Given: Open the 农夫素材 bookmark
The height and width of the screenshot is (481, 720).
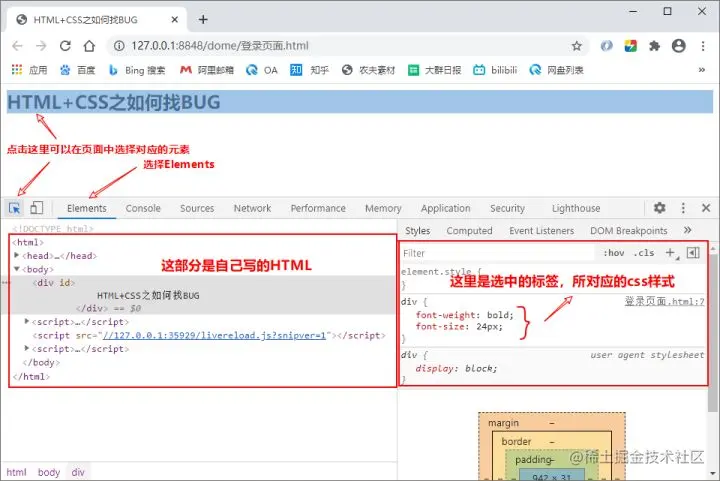Looking at the screenshot, I should tap(368, 70).
